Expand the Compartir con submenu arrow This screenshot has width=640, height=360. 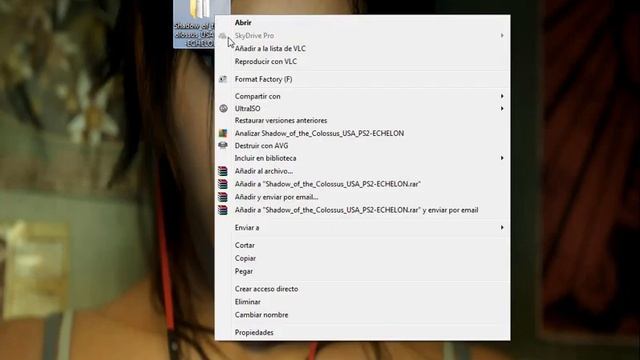click(502, 96)
